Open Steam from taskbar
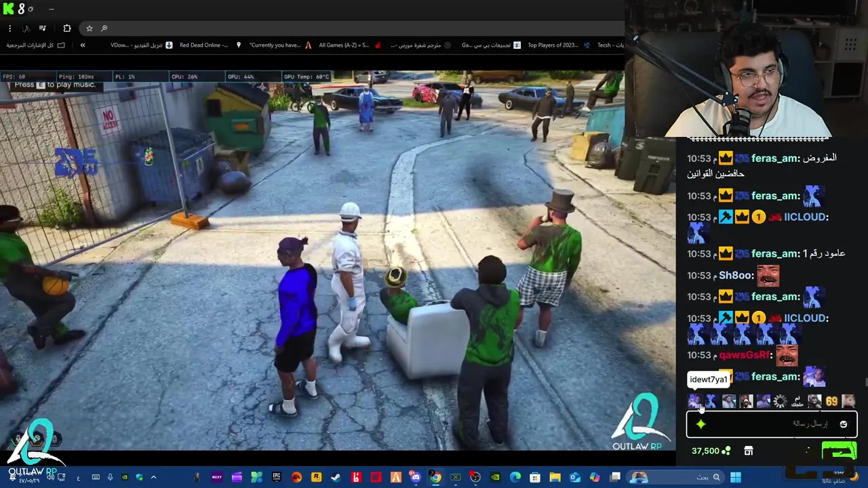868x488 pixels. (336, 477)
